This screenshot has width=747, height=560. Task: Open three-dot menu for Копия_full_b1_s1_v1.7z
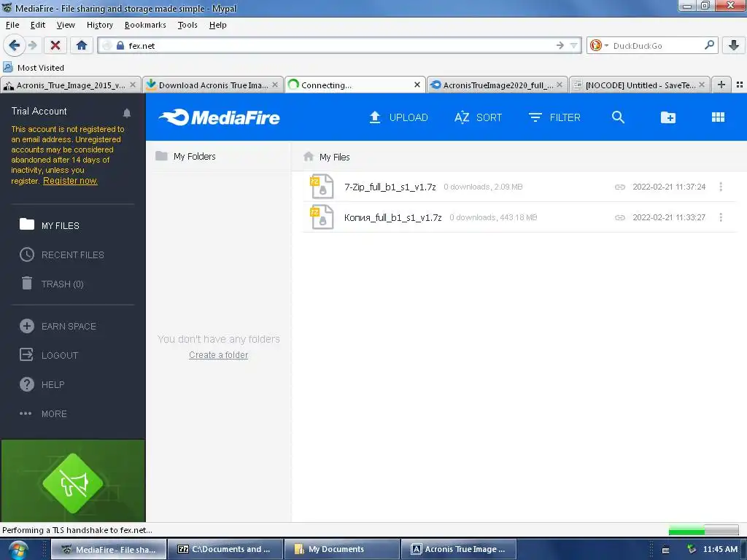[721, 217]
